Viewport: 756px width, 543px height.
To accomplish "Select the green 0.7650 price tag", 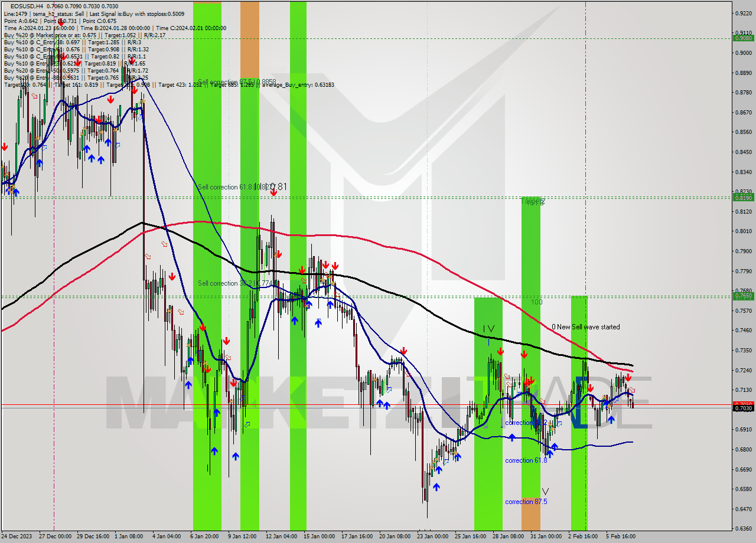I will pyautogui.click(x=743, y=296).
